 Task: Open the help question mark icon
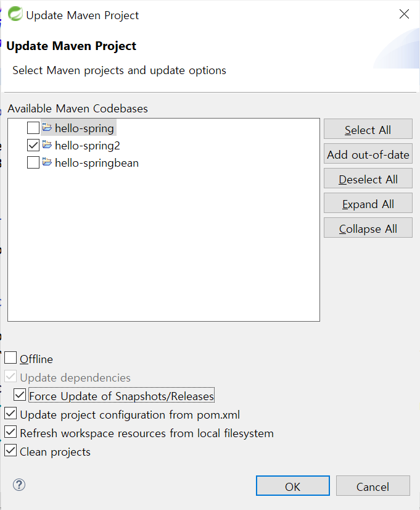(x=19, y=485)
